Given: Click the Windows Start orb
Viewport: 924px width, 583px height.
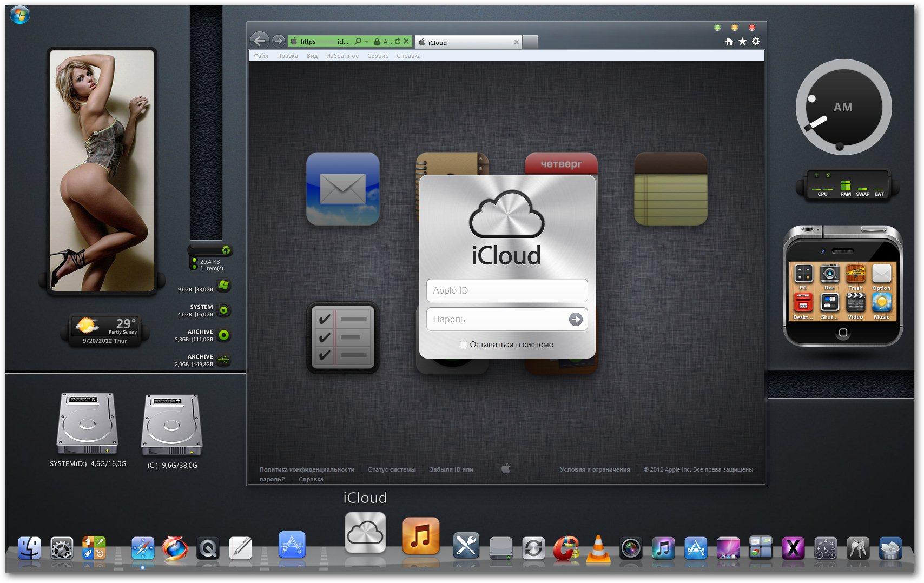Looking at the screenshot, I should [x=19, y=15].
